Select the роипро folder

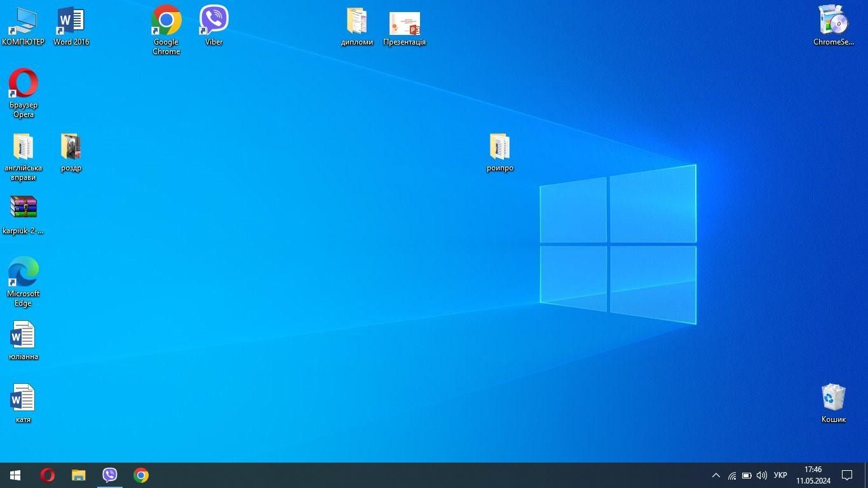(500, 153)
